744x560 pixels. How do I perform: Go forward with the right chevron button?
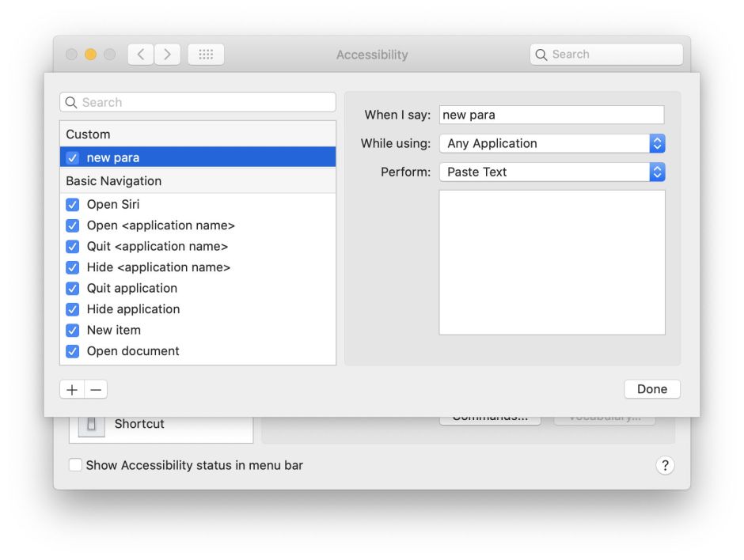tap(167, 55)
